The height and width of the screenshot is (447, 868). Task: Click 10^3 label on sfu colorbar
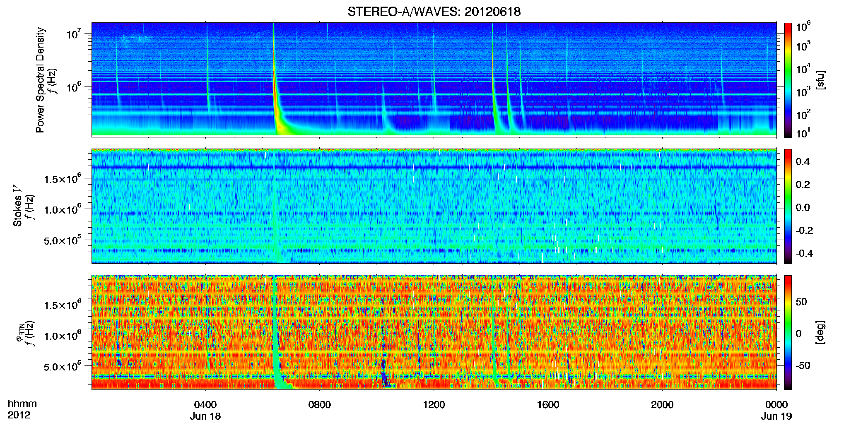[803, 92]
